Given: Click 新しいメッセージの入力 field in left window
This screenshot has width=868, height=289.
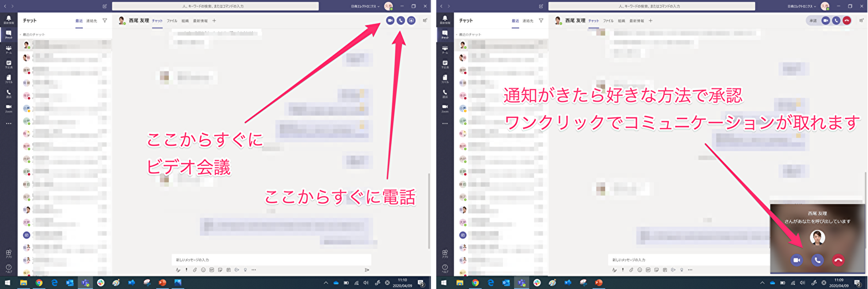Looking at the screenshot, I should tap(271, 260).
